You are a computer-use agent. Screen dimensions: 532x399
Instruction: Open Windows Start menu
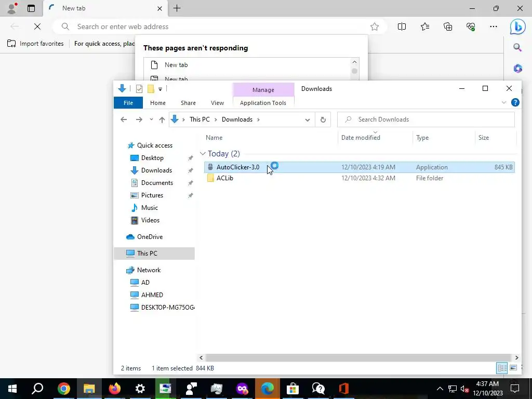pyautogui.click(x=12, y=389)
